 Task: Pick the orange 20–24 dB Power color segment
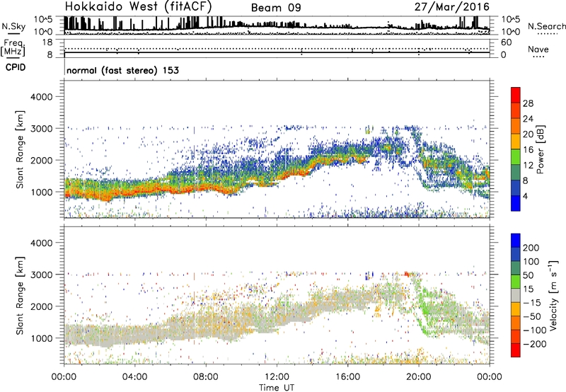516,126
